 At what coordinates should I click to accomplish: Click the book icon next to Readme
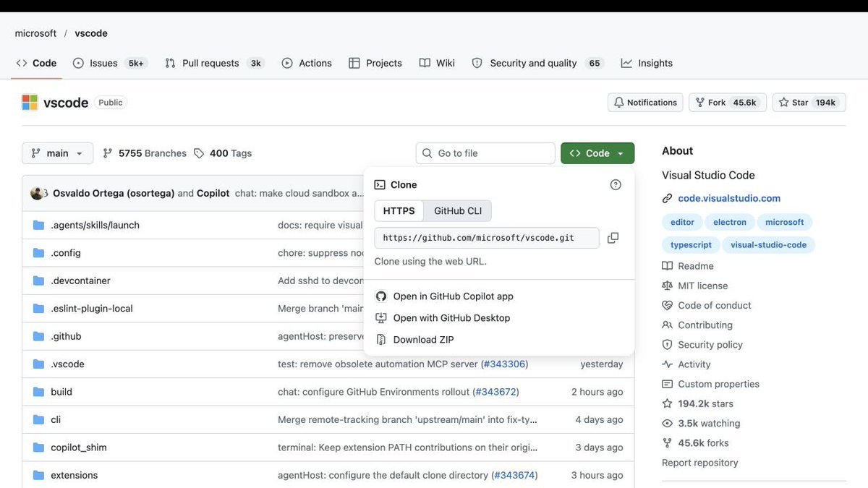667,266
